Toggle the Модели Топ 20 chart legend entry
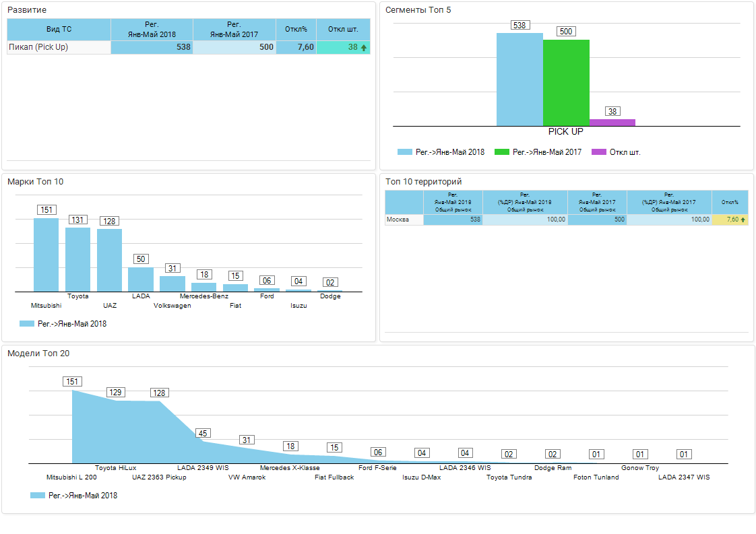Screen dimensions: 756x534 tap(74, 496)
